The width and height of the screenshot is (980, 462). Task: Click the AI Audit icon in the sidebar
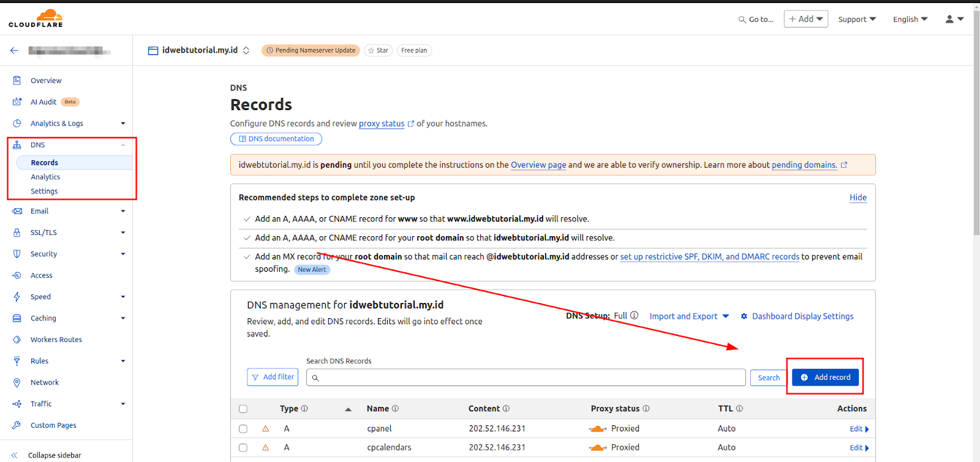tap(17, 102)
